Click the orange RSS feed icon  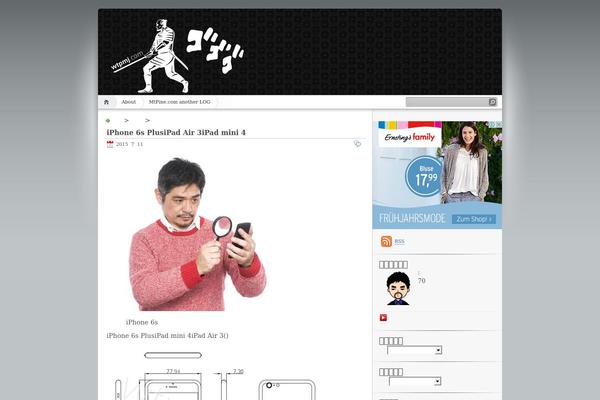(x=386, y=241)
